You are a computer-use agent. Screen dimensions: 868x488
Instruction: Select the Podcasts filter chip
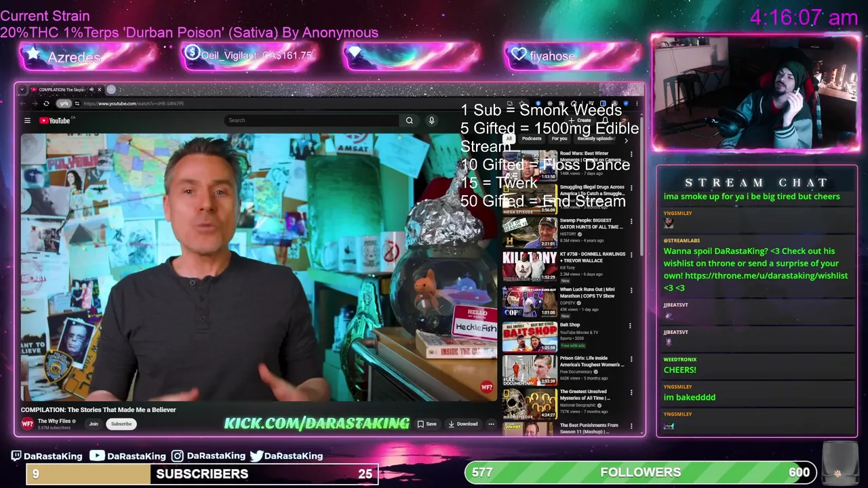pyautogui.click(x=532, y=139)
